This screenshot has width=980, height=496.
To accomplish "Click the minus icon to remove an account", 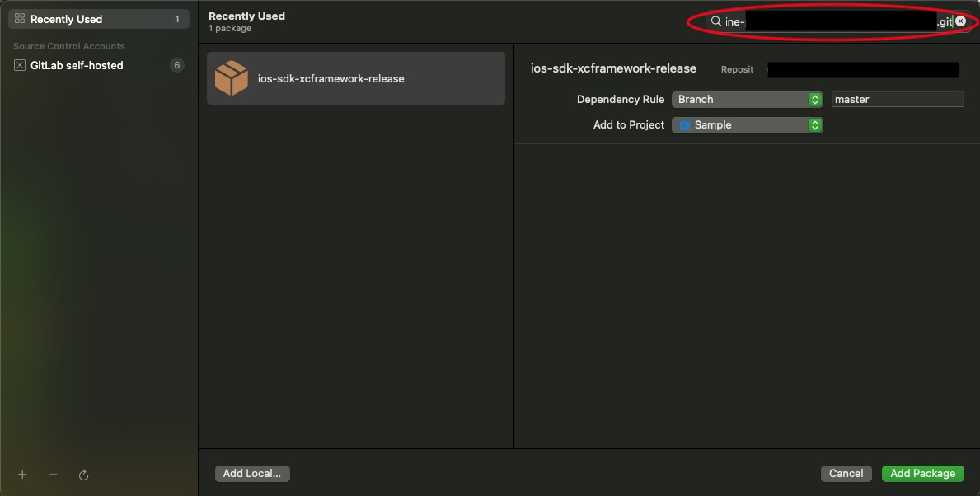I will (x=53, y=475).
